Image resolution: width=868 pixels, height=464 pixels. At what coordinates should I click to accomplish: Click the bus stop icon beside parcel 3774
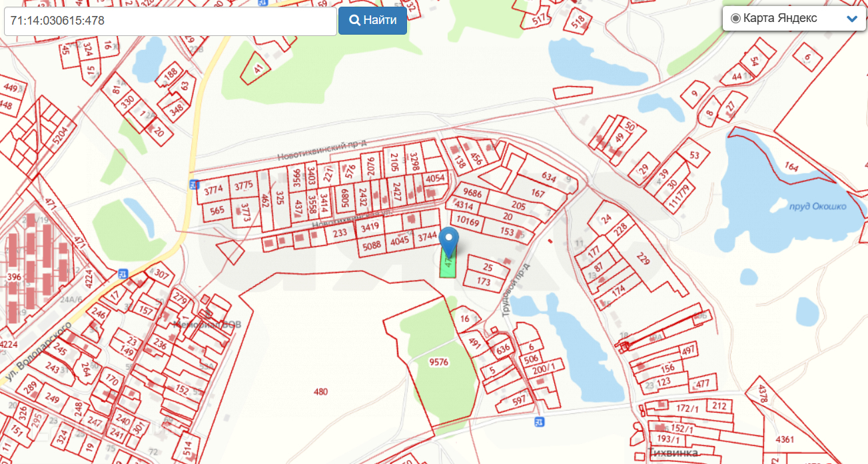coord(193,185)
